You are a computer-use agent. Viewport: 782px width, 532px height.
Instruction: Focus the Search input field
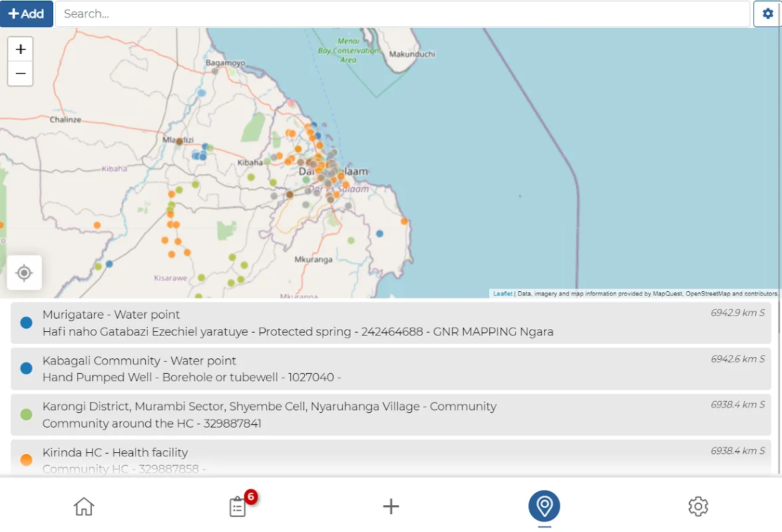402,14
